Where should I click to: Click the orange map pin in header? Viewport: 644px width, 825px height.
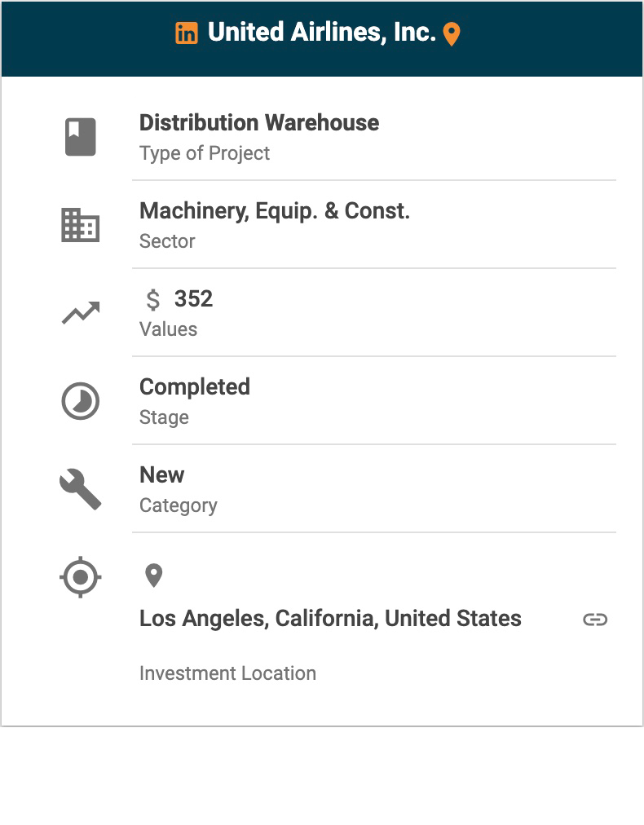(452, 34)
